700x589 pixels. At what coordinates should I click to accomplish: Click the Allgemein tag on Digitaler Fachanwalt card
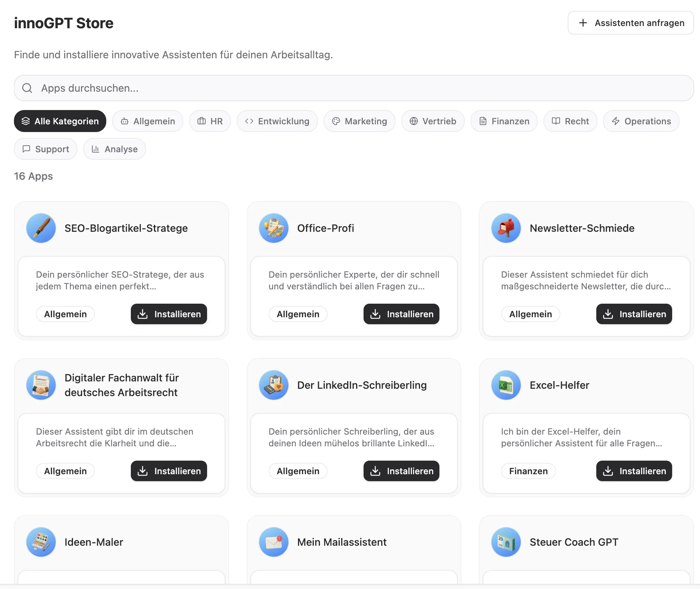click(x=66, y=471)
